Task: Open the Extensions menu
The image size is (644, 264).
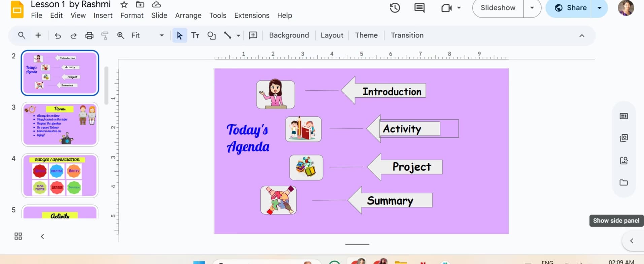Action: [252, 15]
